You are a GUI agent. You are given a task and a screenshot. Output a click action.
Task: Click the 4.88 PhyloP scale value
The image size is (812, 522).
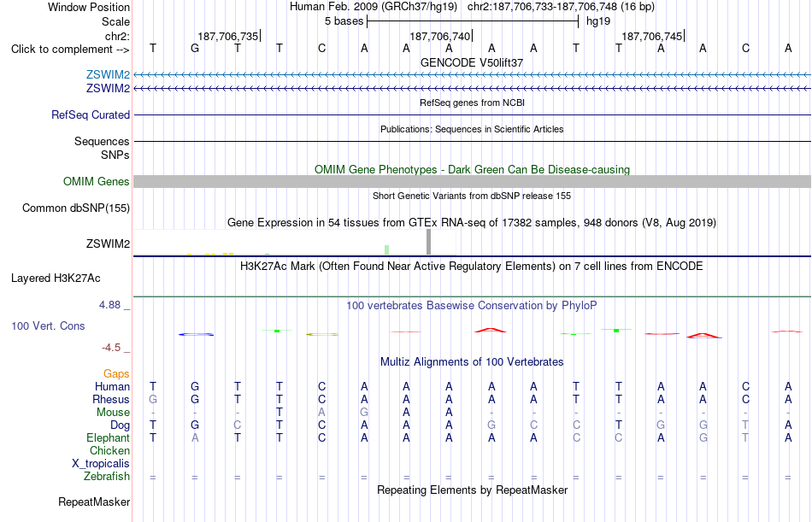point(109,305)
